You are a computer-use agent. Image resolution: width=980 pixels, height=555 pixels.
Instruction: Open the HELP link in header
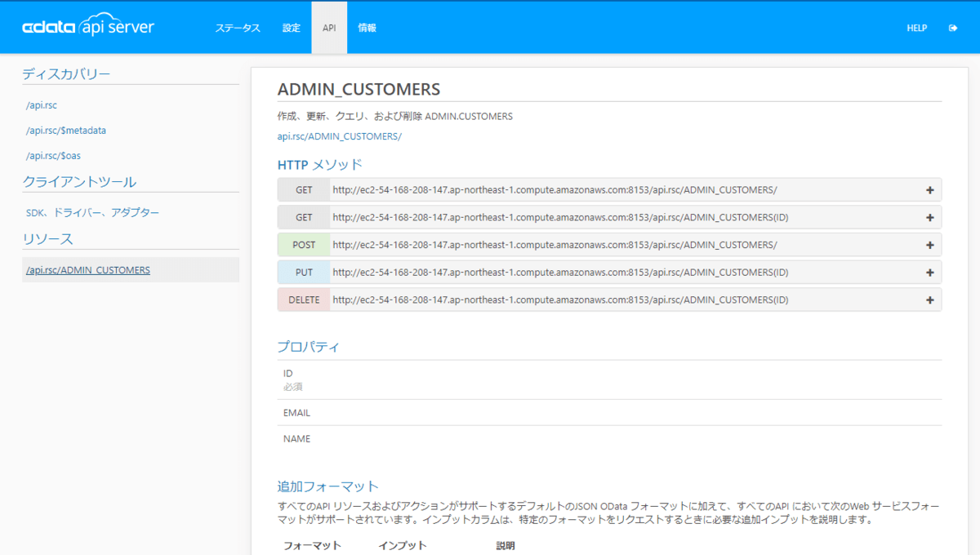click(916, 28)
